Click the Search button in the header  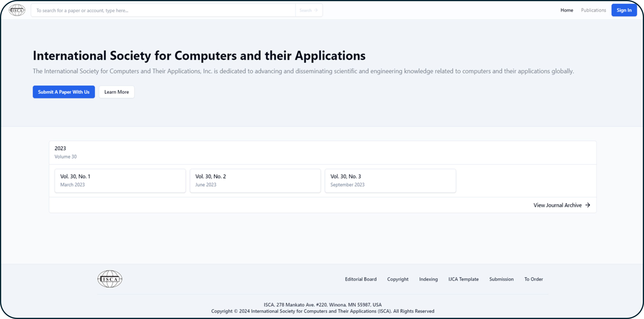pos(309,10)
